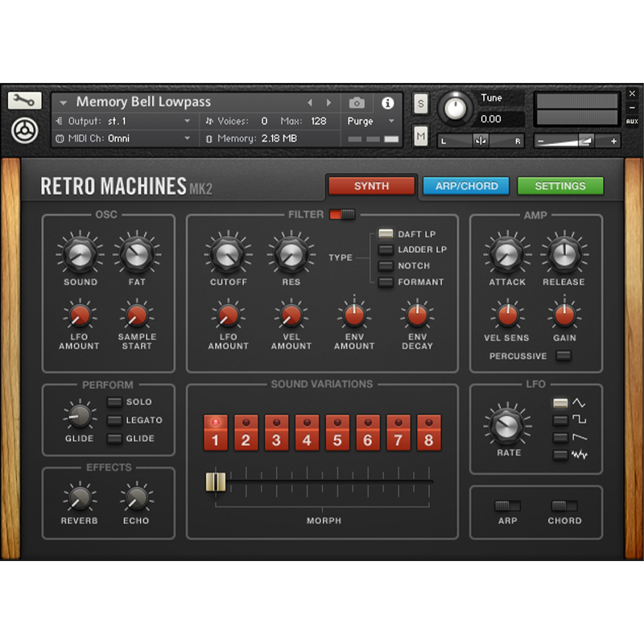This screenshot has height=644, width=644.
Task: Enable the GLIDE perform switch
Action: click(x=114, y=439)
